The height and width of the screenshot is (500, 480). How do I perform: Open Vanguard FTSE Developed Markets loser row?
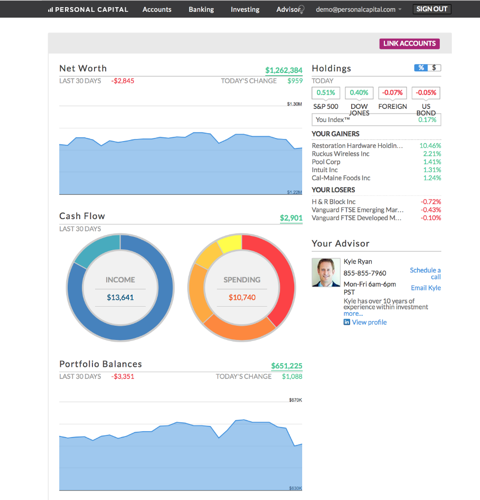coord(376,218)
